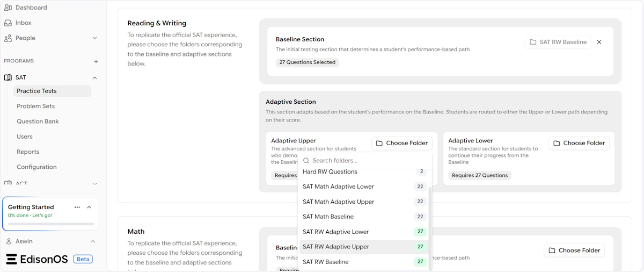Add a program with plus icon
Screen dimensions: 644x272
coord(96,61)
